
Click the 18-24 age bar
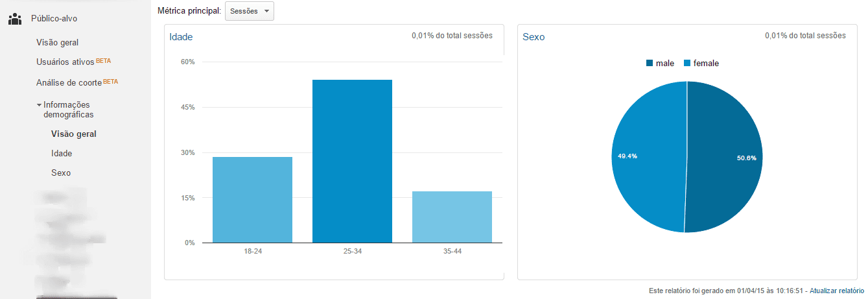[252, 200]
